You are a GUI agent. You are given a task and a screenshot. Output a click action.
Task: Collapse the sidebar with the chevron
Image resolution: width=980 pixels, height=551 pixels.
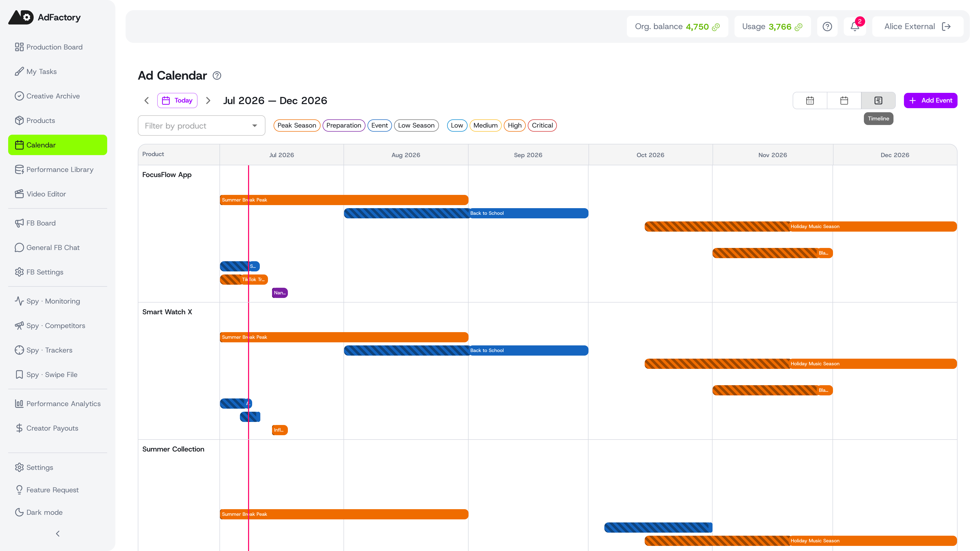pos(57,534)
